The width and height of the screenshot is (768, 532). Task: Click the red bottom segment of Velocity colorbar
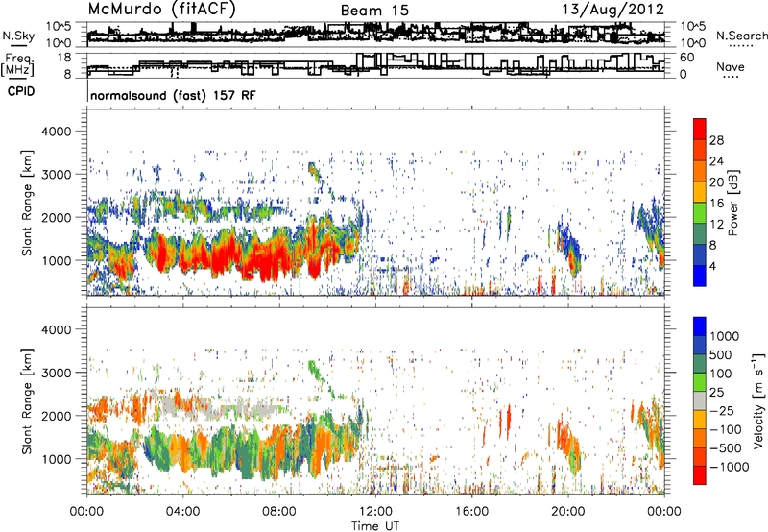point(700,475)
